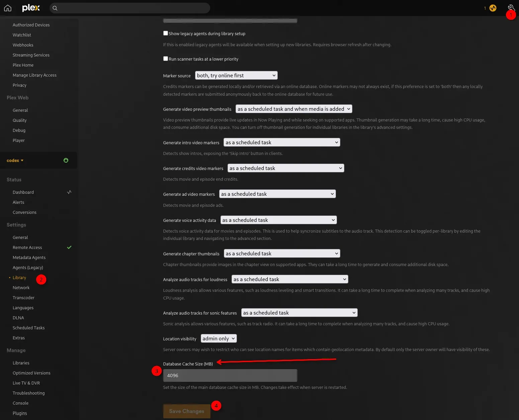519x420 pixels.
Task: Open Plex Web General settings
Action: pyautogui.click(x=20, y=110)
